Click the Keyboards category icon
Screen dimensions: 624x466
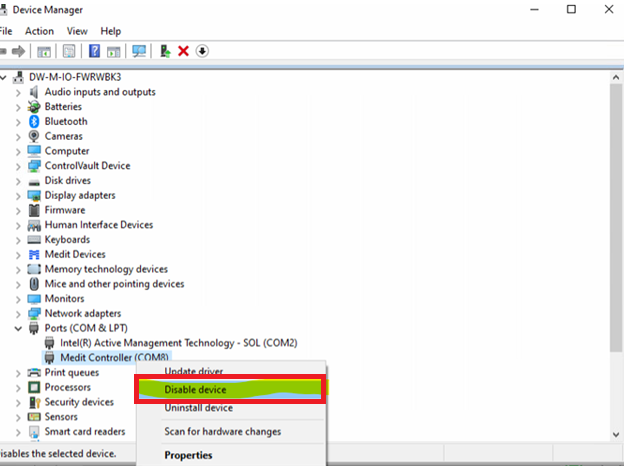tap(34, 240)
